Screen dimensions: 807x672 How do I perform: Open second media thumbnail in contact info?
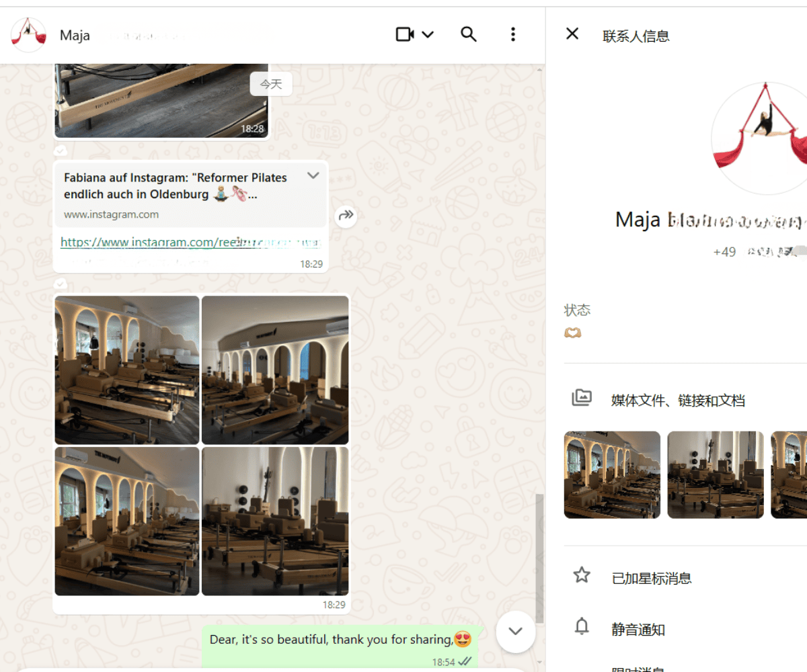click(716, 474)
